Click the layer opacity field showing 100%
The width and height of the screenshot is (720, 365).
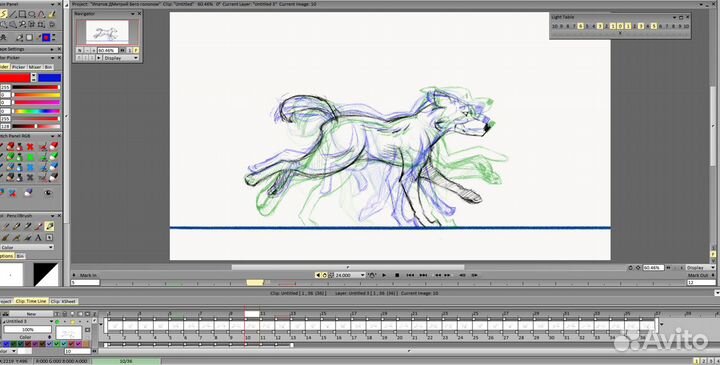point(28,330)
